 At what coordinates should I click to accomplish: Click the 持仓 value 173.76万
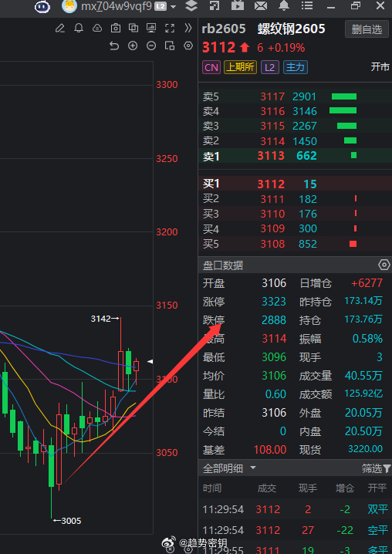(363, 319)
